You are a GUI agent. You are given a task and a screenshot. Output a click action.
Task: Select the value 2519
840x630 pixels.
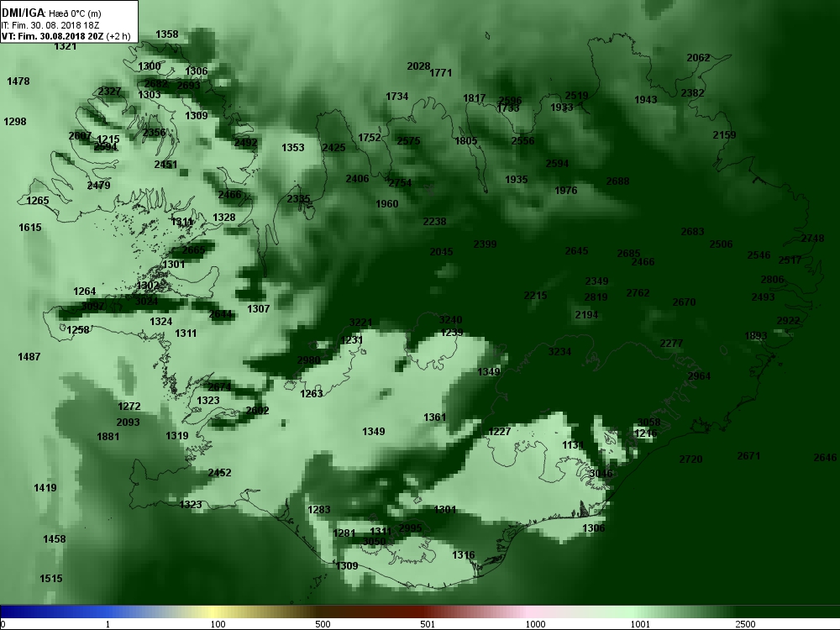click(x=576, y=96)
